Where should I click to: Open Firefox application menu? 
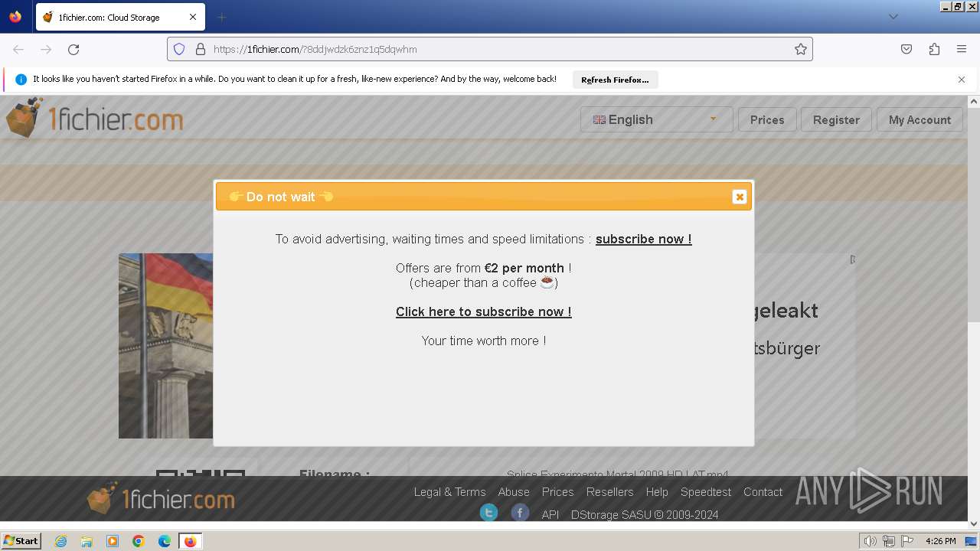pyautogui.click(x=962, y=49)
